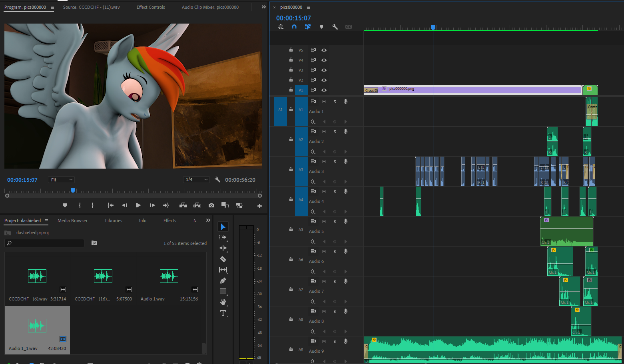Toggle Snap magnet in timeline
Screen dimensions: 624x364
(x=294, y=27)
